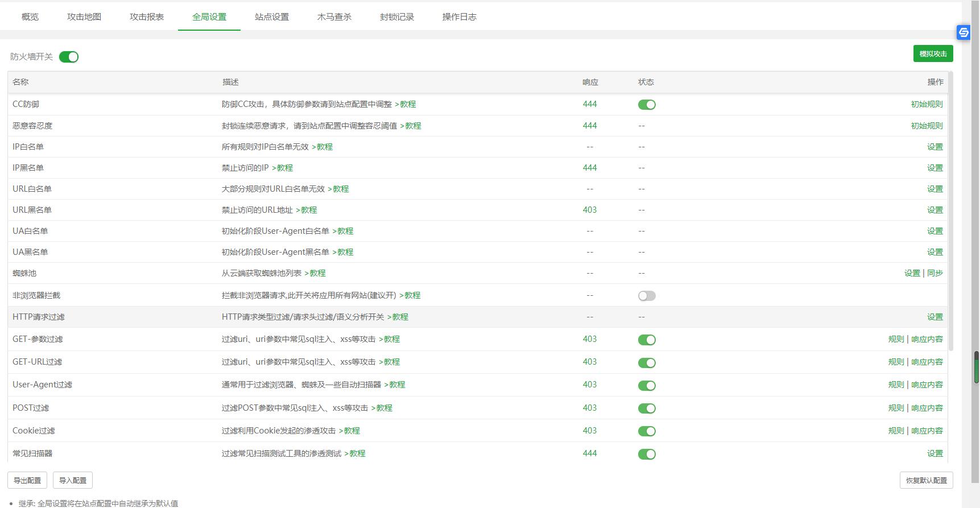
Task: Enable the 非浏览器拦截 toggle
Action: tap(647, 296)
